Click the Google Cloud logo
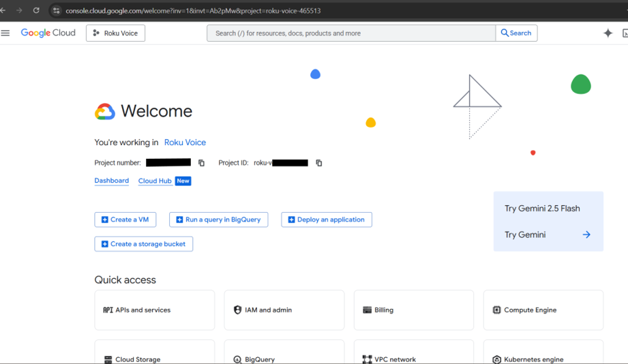 click(x=48, y=33)
